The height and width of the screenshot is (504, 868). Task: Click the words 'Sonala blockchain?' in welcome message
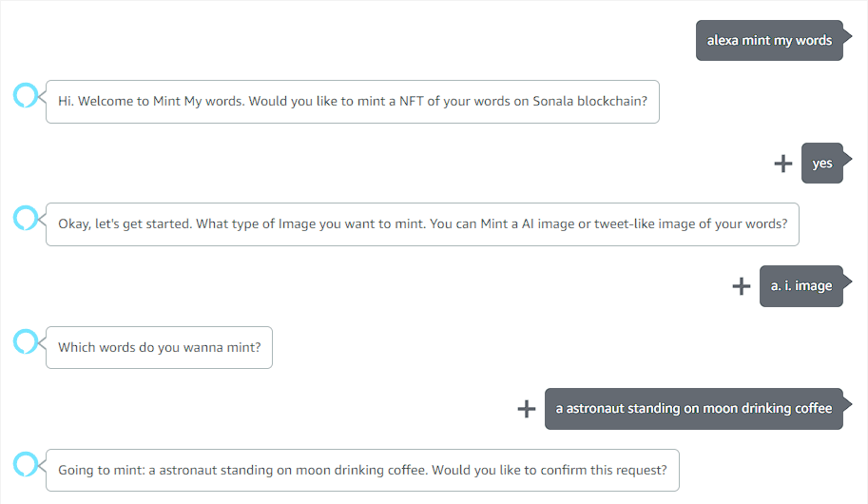(589, 102)
